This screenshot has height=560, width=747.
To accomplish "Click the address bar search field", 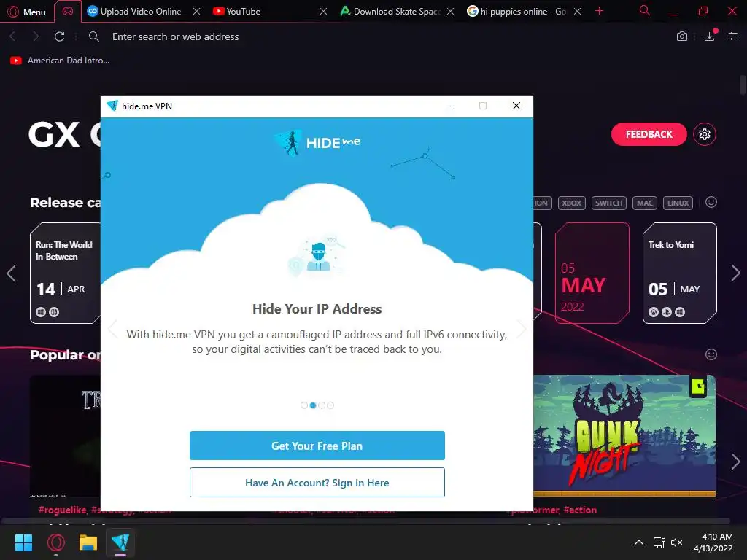I will [381, 36].
